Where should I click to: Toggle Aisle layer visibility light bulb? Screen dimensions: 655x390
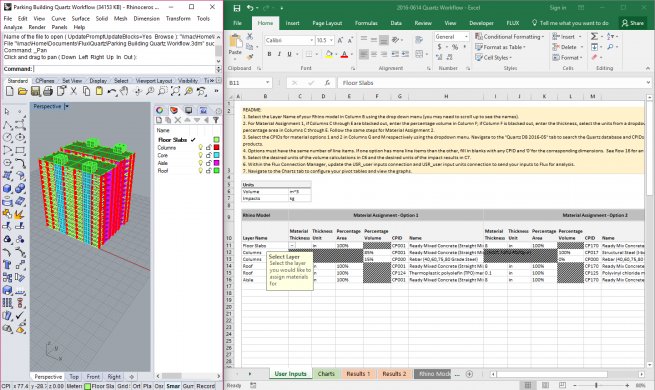point(201,163)
